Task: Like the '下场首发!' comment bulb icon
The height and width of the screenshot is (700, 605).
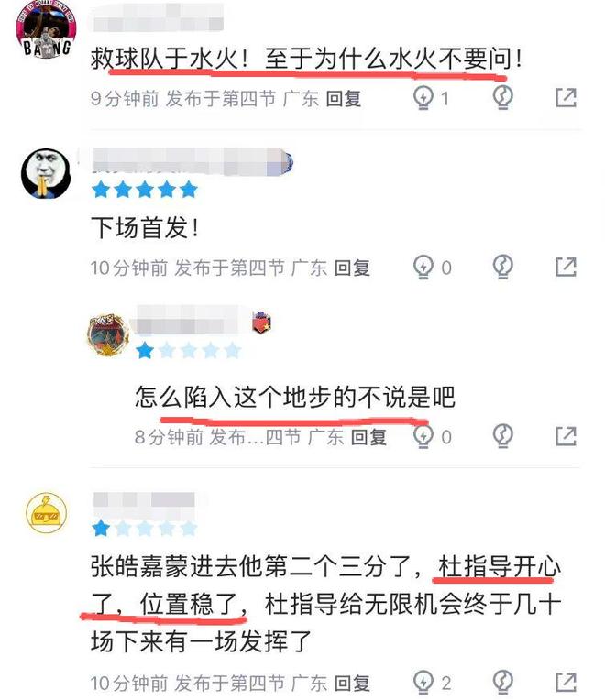Action: pos(423,267)
